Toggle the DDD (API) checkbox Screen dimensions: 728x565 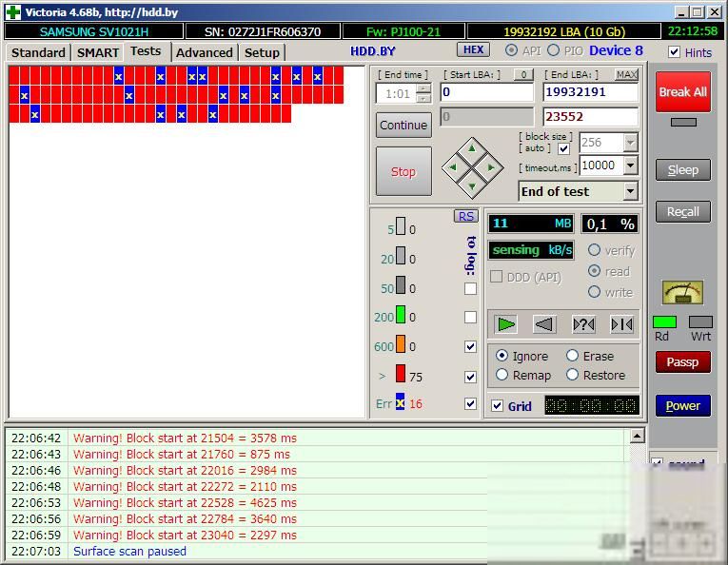coord(497,277)
